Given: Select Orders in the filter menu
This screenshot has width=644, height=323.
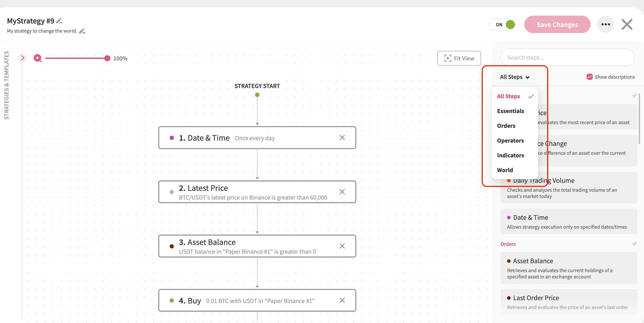Looking at the screenshot, I should pos(515,126).
